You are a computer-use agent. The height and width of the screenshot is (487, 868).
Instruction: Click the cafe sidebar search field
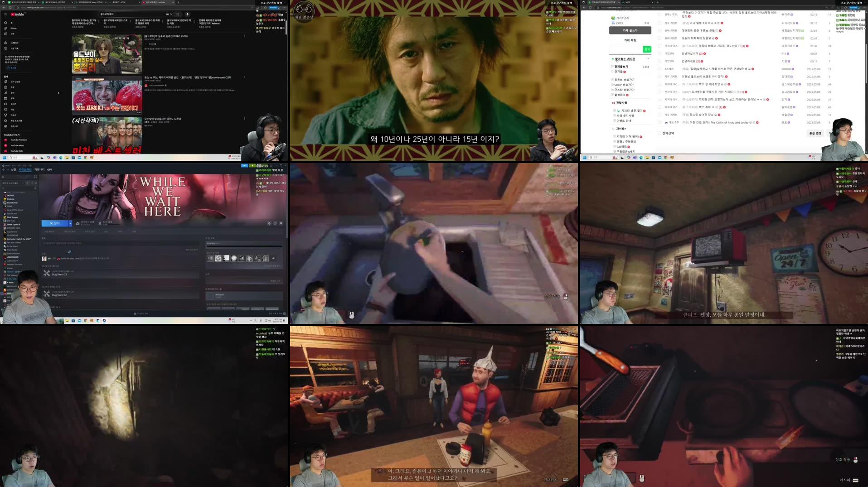(x=626, y=49)
